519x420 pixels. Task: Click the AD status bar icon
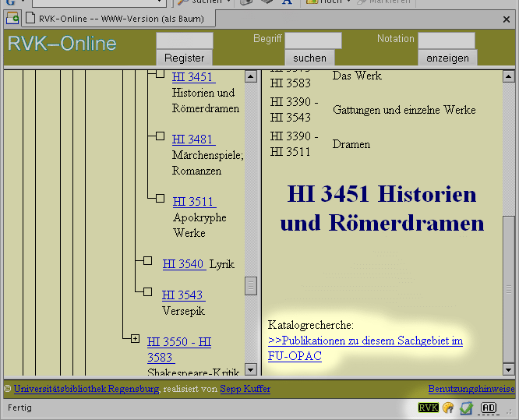pyautogui.click(x=489, y=408)
